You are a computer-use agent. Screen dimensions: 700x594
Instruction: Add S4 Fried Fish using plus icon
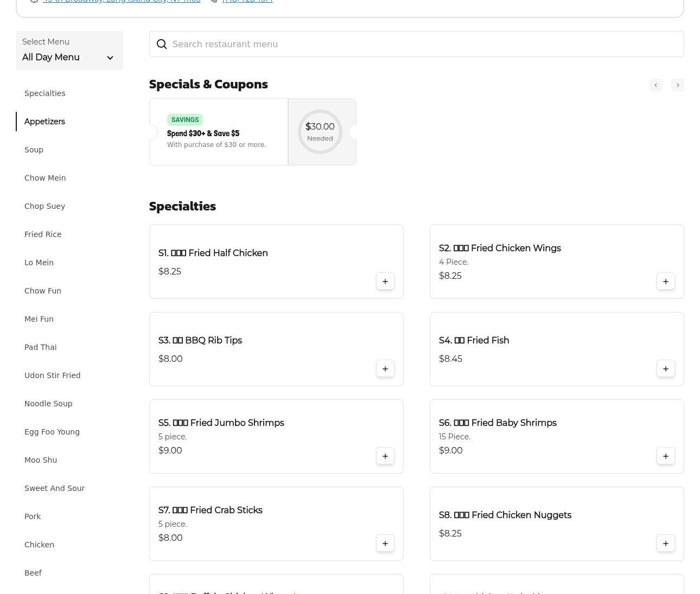(x=665, y=369)
